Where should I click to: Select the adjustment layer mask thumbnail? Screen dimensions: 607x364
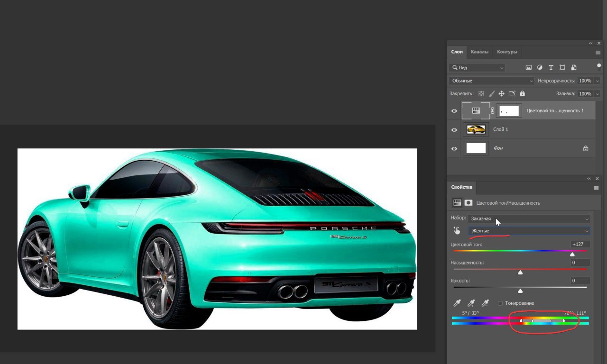point(509,110)
